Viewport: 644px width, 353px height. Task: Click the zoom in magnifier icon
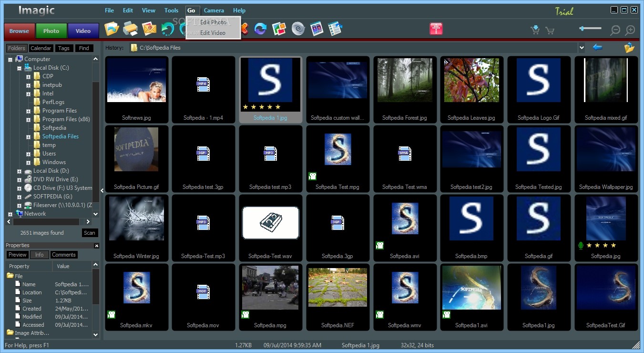[630, 30]
